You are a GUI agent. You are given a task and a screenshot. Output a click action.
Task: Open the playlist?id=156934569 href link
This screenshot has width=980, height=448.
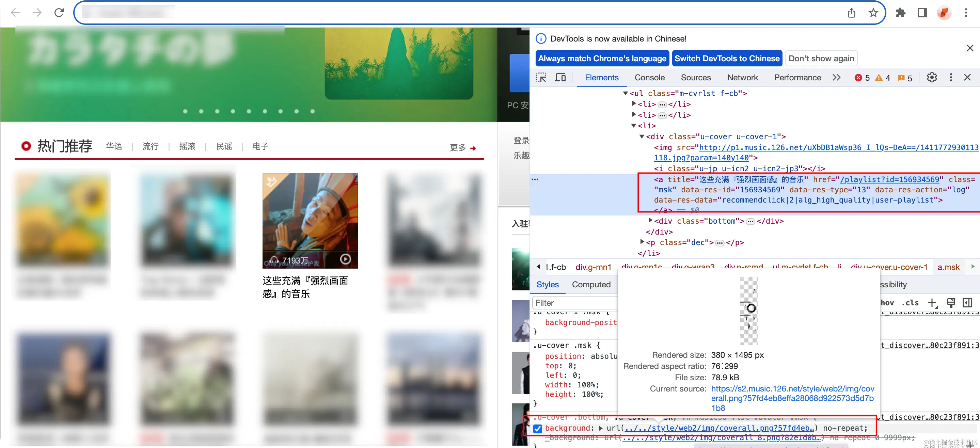[889, 179]
